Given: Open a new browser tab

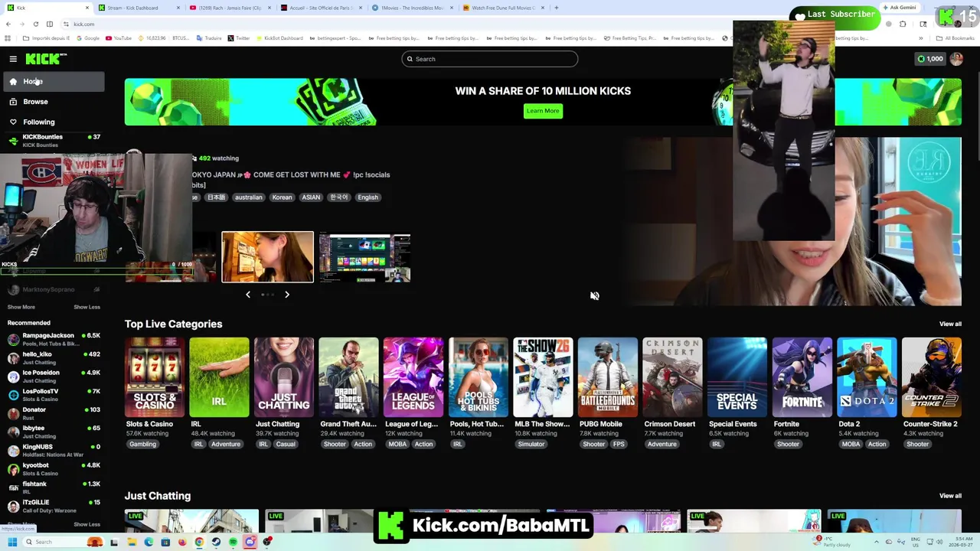Looking at the screenshot, I should tap(556, 8).
